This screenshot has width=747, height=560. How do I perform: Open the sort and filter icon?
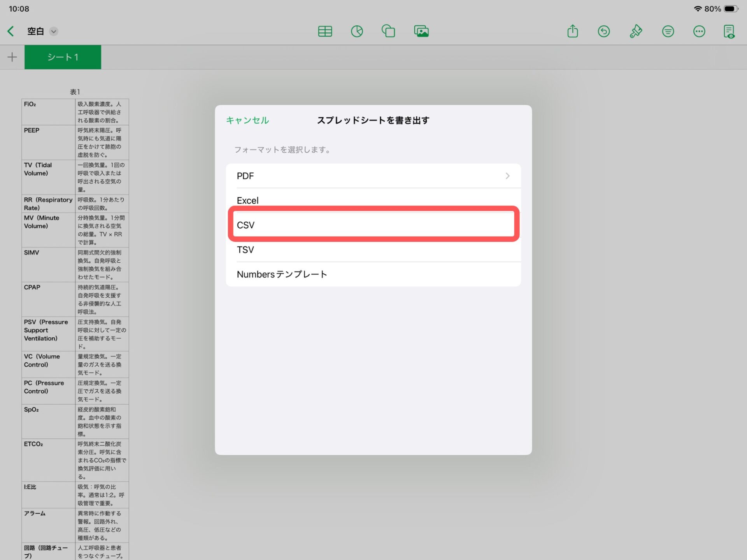pos(668,31)
